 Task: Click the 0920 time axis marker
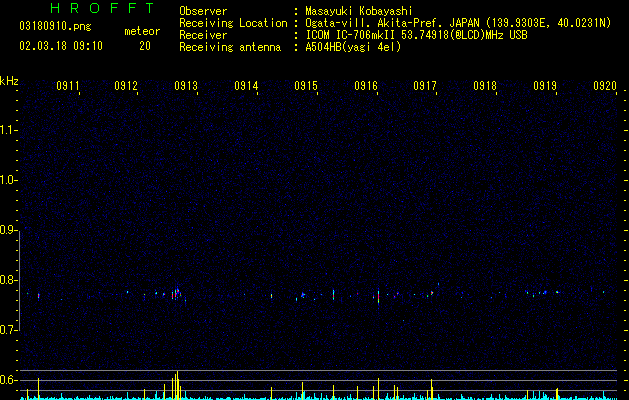pos(605,85)
